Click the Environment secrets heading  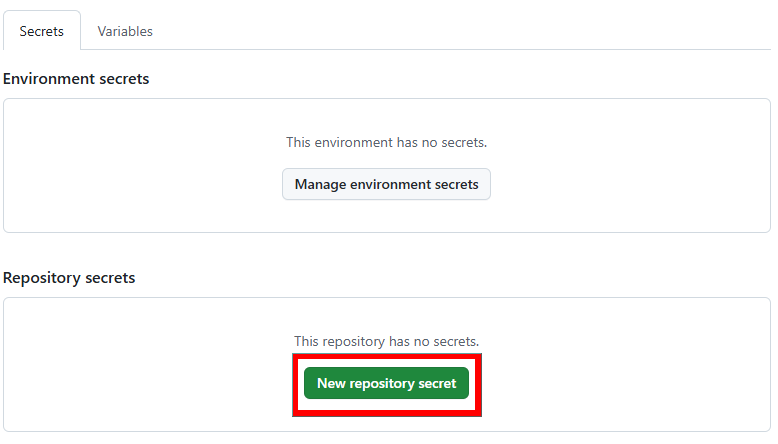tap(76, 78)
